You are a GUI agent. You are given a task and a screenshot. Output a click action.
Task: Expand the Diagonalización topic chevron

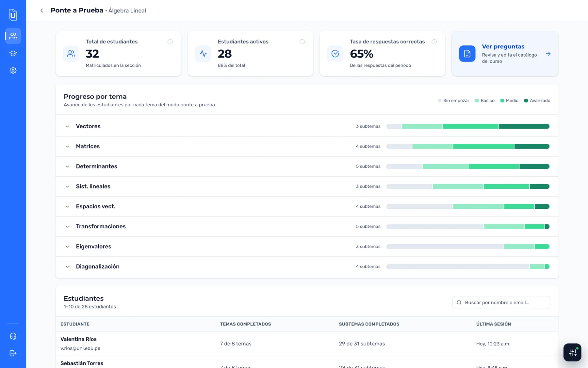[x=67, y=267]
